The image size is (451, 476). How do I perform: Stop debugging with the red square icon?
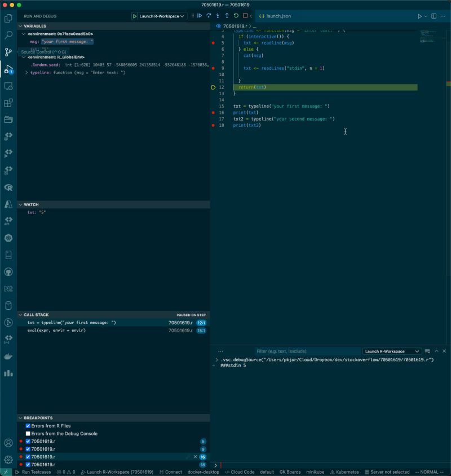(x=245, y=16)
